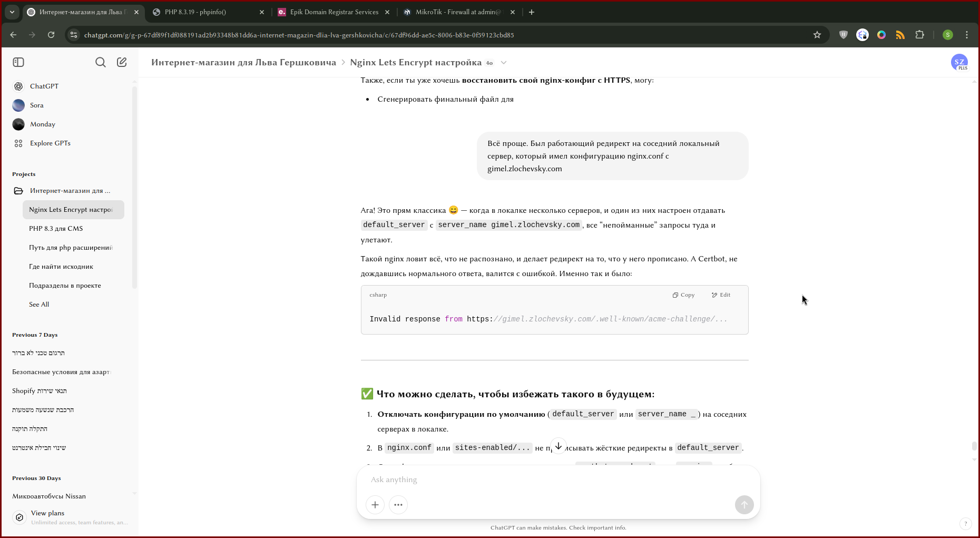Close the PHP 8.3.19 phpinfo() tab
This screenshot has width=980, height=538.
coord(262,12)
